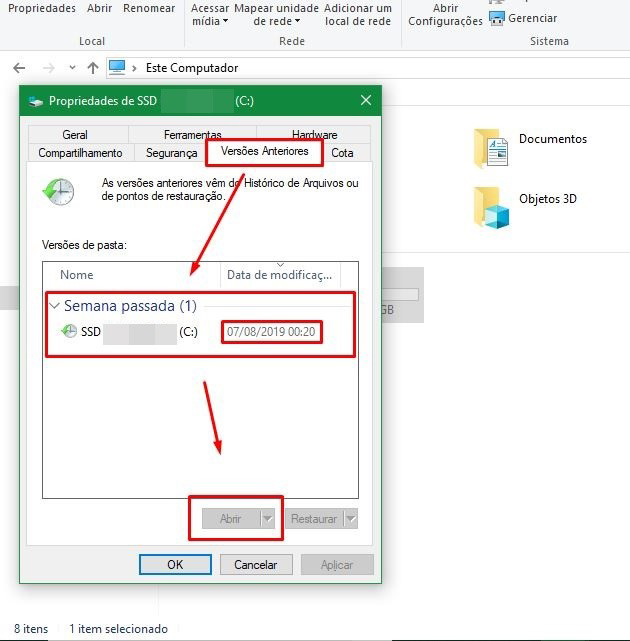The image size is (630, 641).
Task: Click the drive icon in dialog title bar
Action: click(x=36, y=101)
